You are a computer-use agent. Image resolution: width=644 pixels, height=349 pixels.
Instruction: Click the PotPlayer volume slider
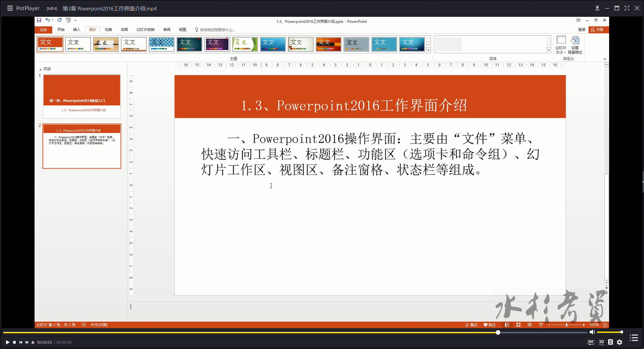click(610, 332)
